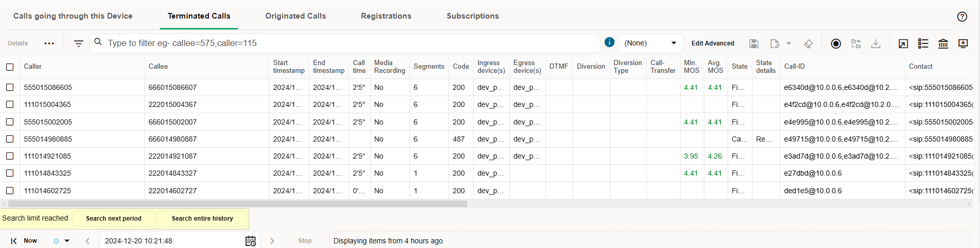Image resolution: width=980 pixels, height=248 pixels.
Task: Click the monitor with plus icon
Action: pyautogui.click(x=963, y=43)
